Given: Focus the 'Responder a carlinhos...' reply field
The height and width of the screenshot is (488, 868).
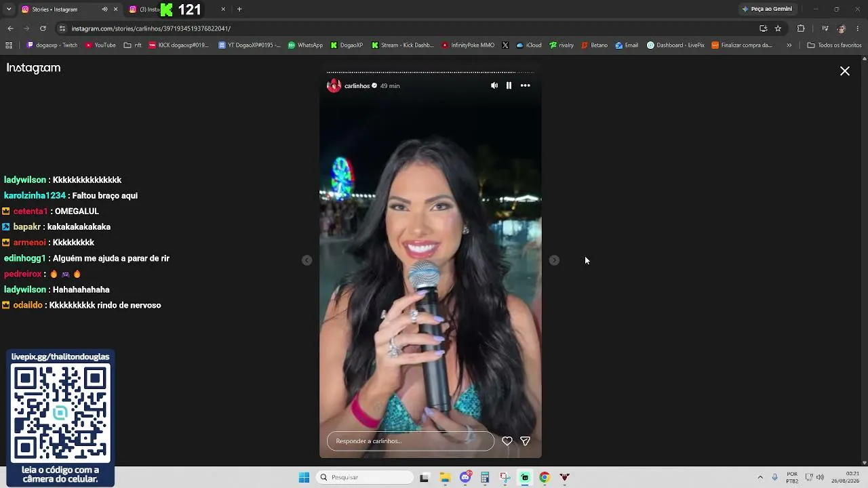Looking at the screenshot, I should [x=410, y=441].
